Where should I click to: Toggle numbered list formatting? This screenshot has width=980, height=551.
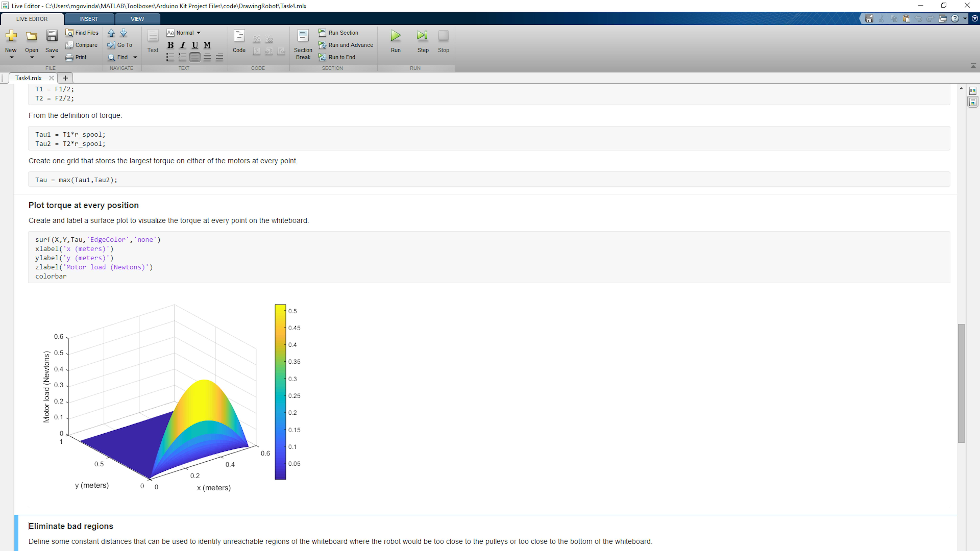pyautogui.click(x=182, y=57)
